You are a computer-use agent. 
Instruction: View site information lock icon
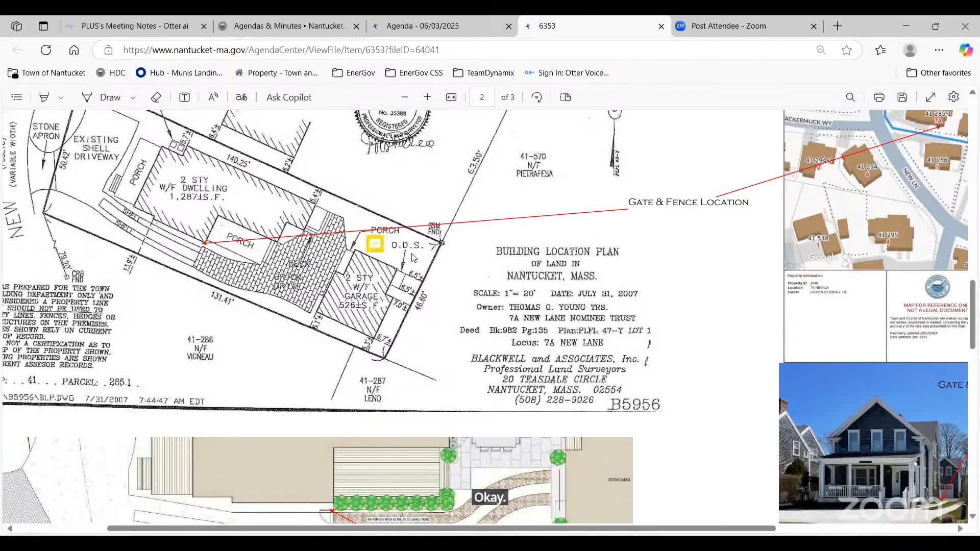pyautogui.click(x=108, y=50)
